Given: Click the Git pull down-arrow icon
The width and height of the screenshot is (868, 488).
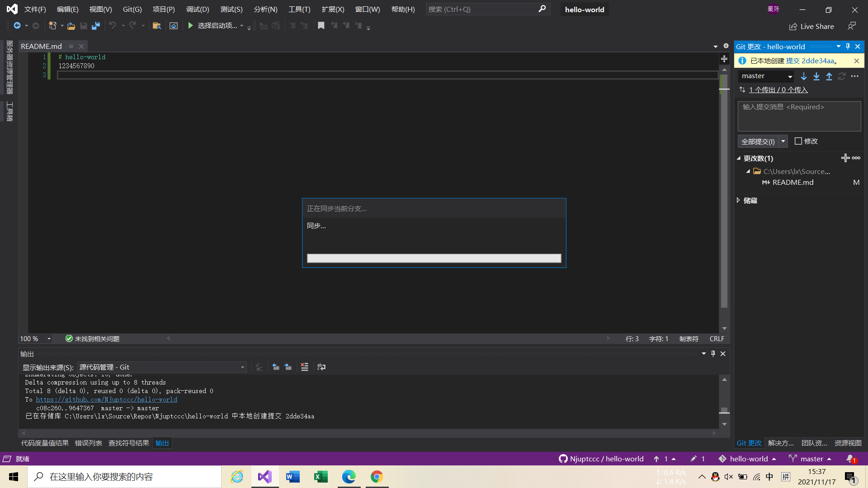Looking at the screenshot, I should (x=816, y=76).
